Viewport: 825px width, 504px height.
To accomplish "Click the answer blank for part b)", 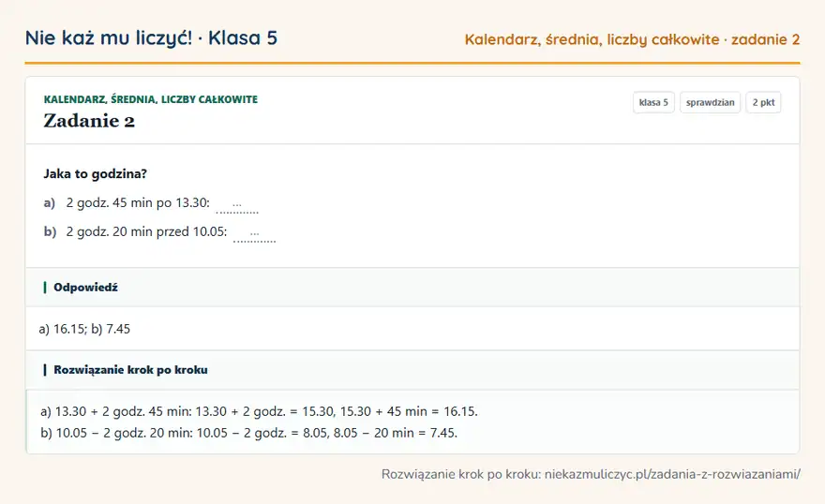I will 255,234.
